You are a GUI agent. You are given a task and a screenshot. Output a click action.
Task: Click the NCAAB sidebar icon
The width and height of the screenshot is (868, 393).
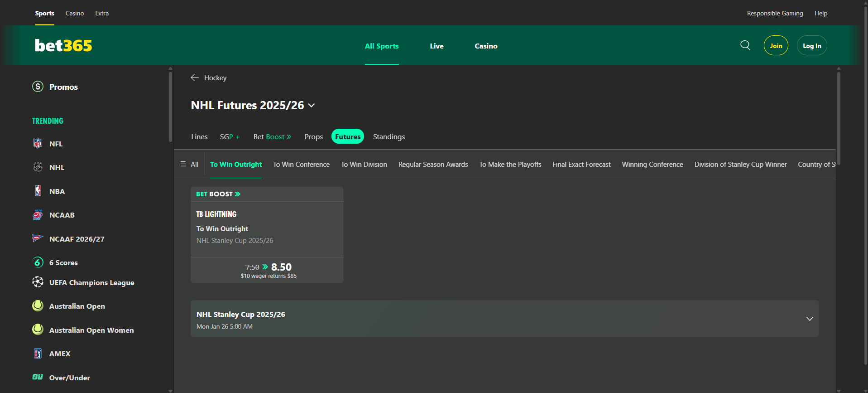pos(38,215)
